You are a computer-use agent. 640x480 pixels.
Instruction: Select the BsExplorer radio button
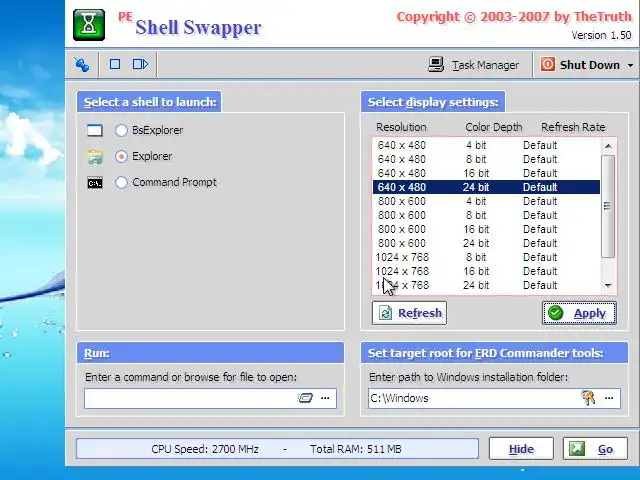[121, 130]
